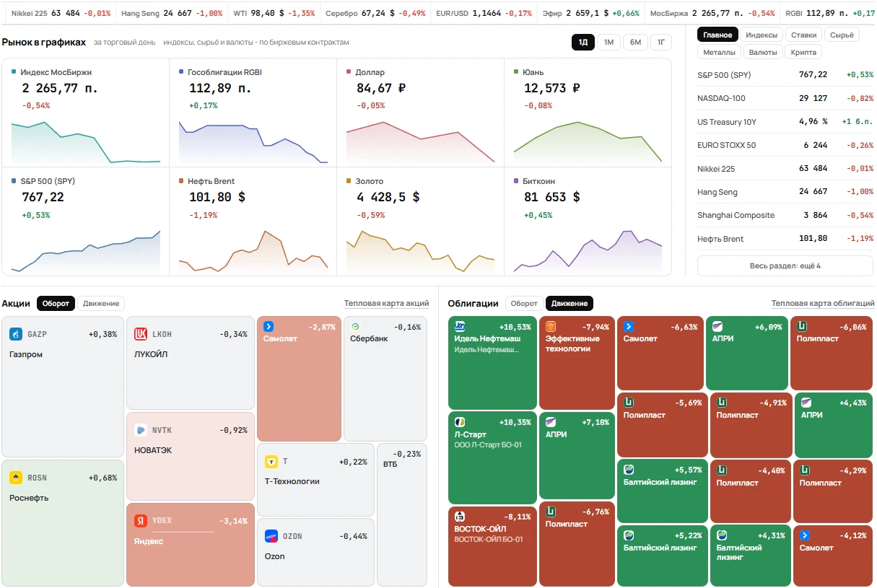
Task: Click the Lukoil logo icon
Action: [x=141, y=334]
